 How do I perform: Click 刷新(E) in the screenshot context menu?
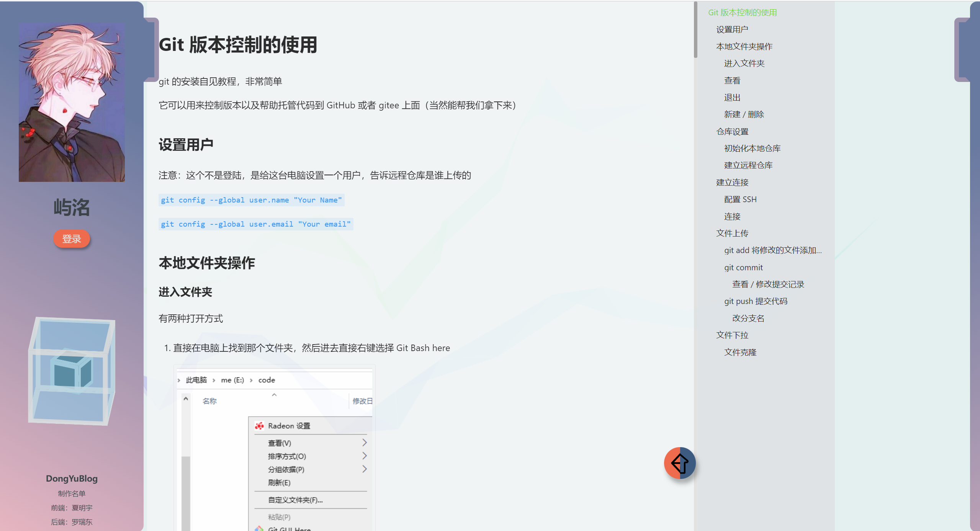tap(279, 483)
